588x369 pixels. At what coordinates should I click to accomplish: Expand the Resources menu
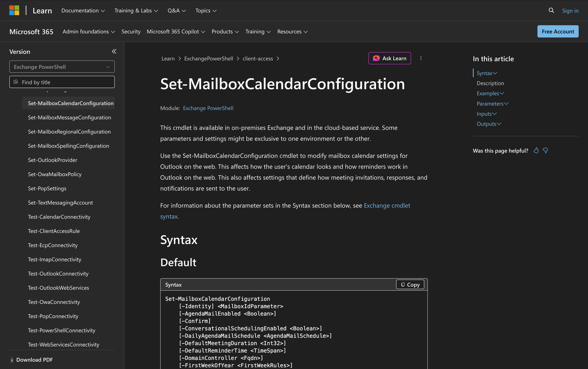point(292,31)
